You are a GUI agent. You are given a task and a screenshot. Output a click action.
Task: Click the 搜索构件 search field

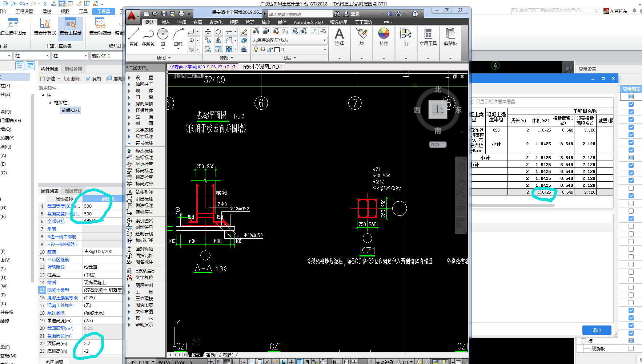[x=80, y=88]
